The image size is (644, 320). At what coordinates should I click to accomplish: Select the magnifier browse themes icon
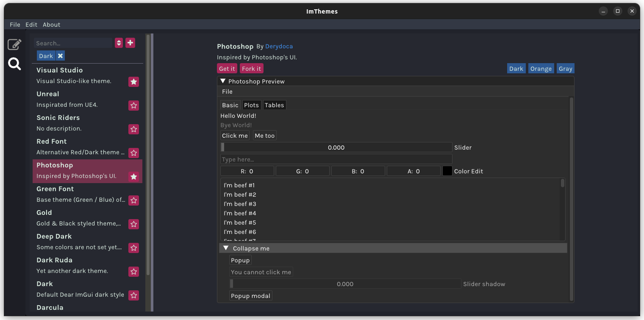(x=14, y=64)
